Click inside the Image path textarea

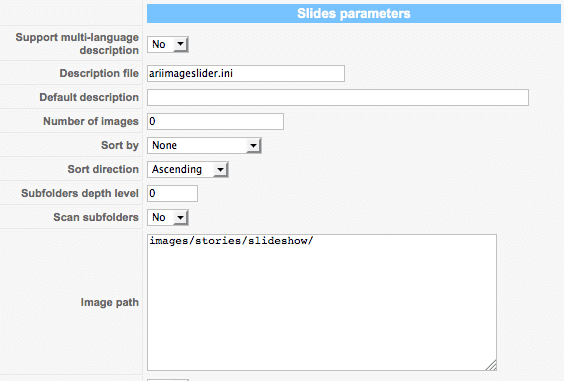point(322,302)
